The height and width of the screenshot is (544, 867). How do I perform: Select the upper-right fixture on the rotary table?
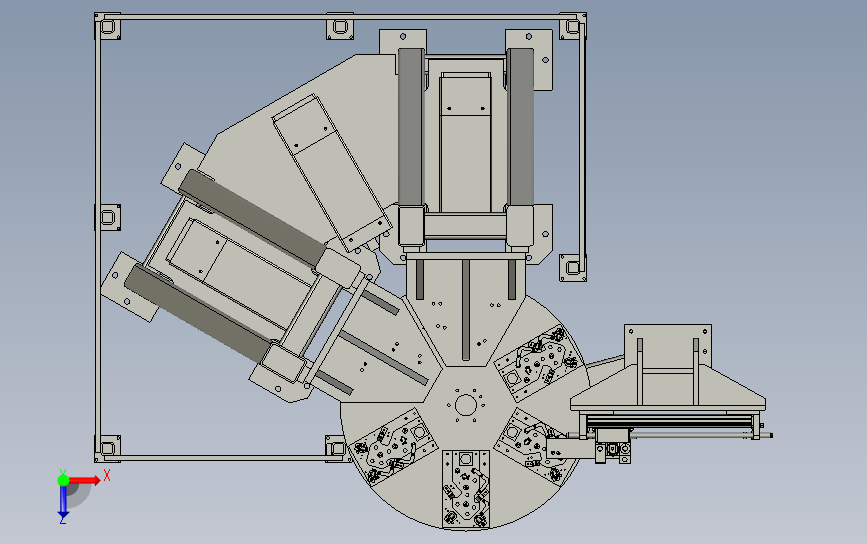(540, 362)
